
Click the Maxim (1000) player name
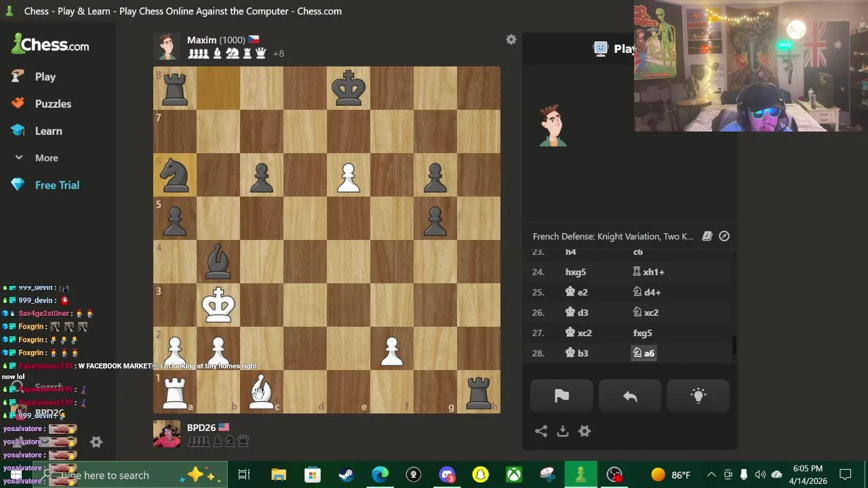coord(216,40)
